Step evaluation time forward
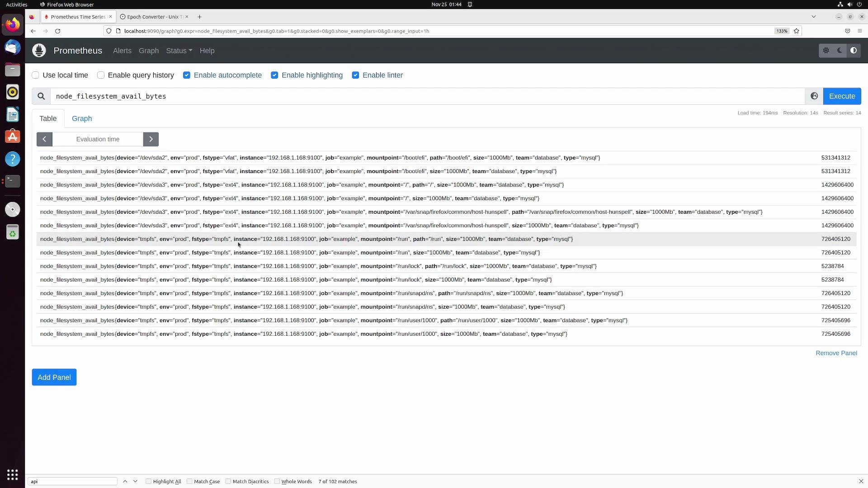Screen dimensions: 868x488 tap(151, 139)
